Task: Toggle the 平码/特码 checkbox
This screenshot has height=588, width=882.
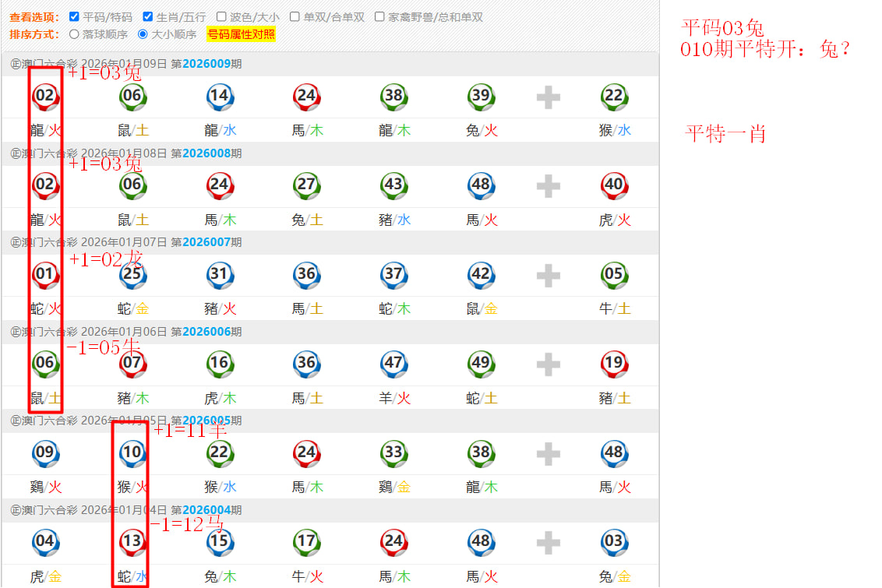Action: pyautogui.click(x=74, y=16)
